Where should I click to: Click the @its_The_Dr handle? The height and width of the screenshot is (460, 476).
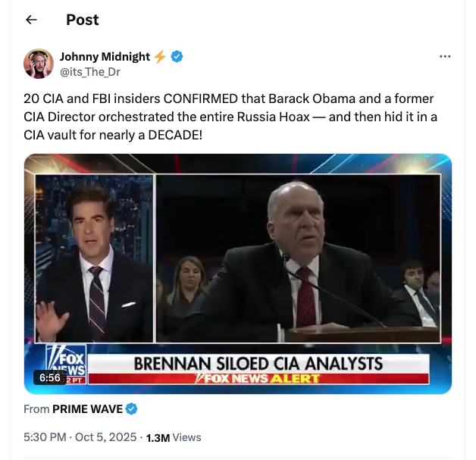click(x=89, y=72)
